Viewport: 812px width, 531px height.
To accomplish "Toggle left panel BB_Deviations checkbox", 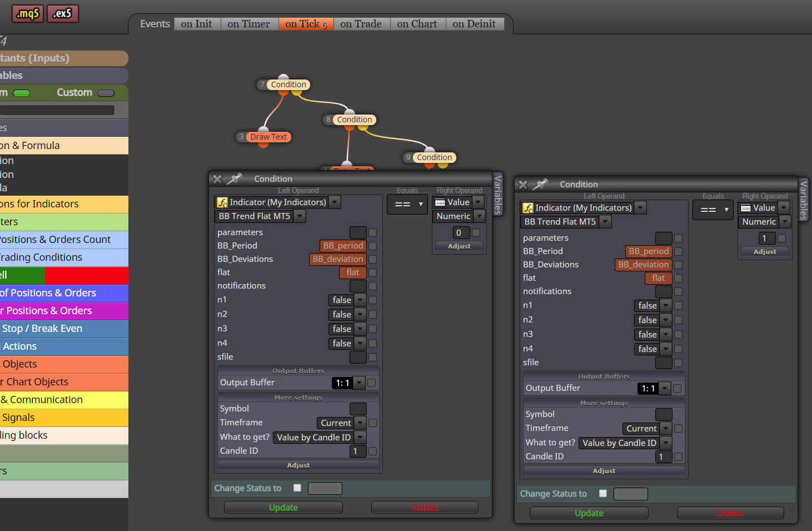I will tap(372, 259).
